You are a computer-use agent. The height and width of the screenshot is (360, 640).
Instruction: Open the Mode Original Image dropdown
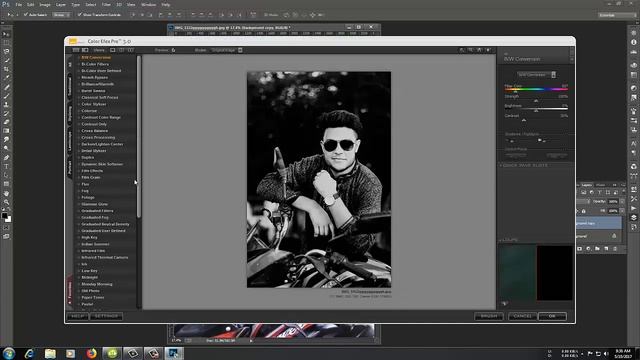tap(227, 50)
